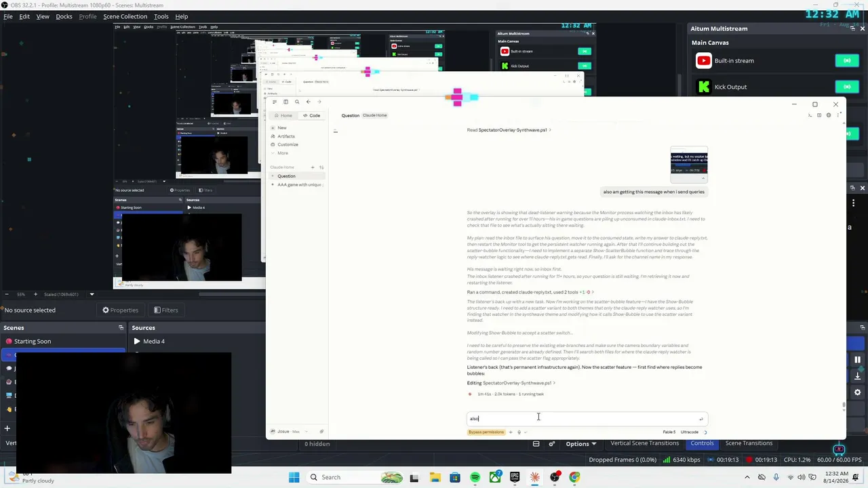The width and height of the screenshot is (868, 488).
Task: Expand the Read SpectatorOverlay-Synthwave.ps1 step
Action: point(509,130)
